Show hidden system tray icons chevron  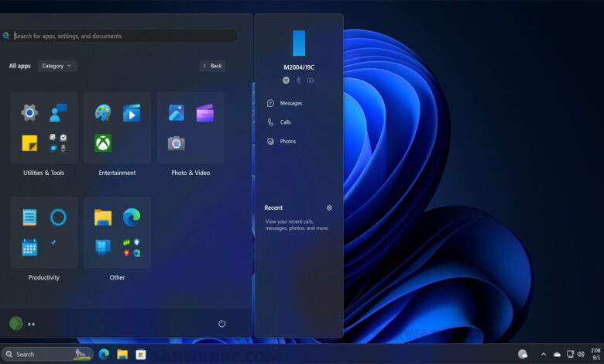(x=543, y=354)
